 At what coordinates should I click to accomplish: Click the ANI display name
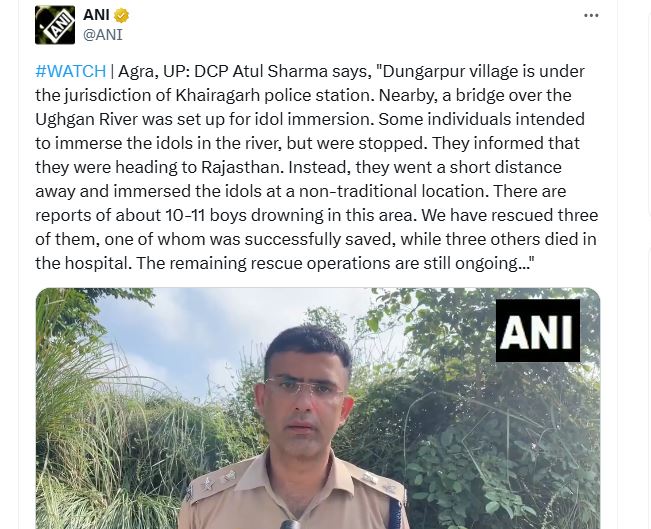coord(96,15)
